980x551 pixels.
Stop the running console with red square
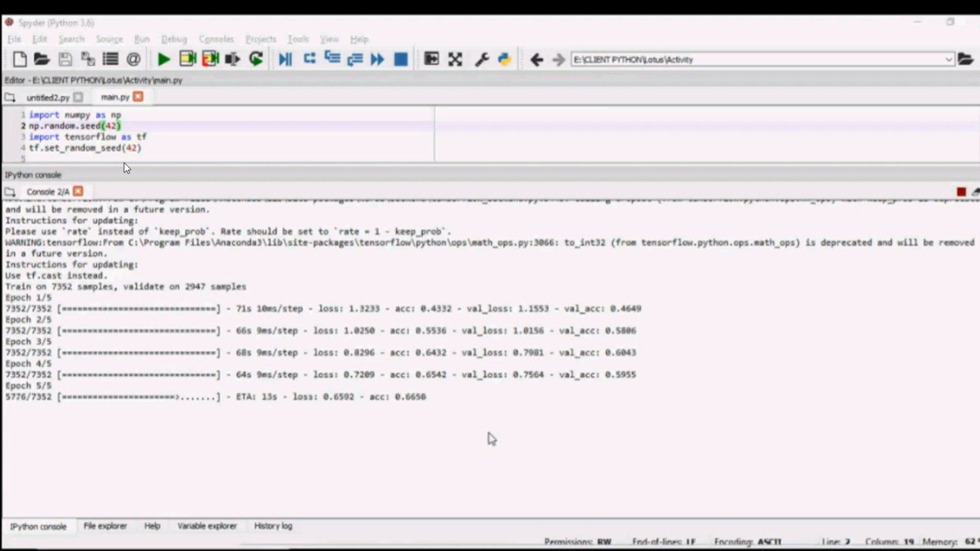(961, 192)
